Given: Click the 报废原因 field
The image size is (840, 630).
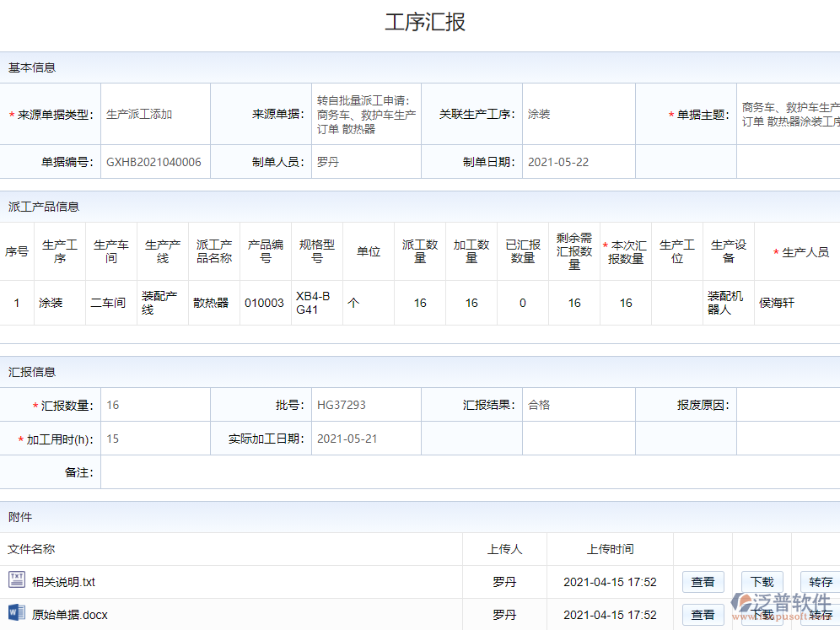Looking at the screenshot, I should (788, 405).
